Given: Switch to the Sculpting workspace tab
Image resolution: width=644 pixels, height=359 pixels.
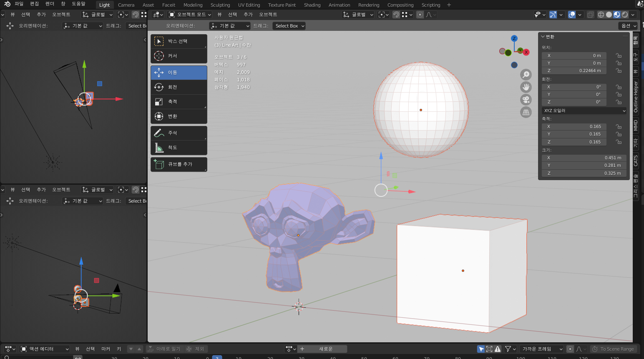Looking at the screenshot, I should tap(220, 5).
